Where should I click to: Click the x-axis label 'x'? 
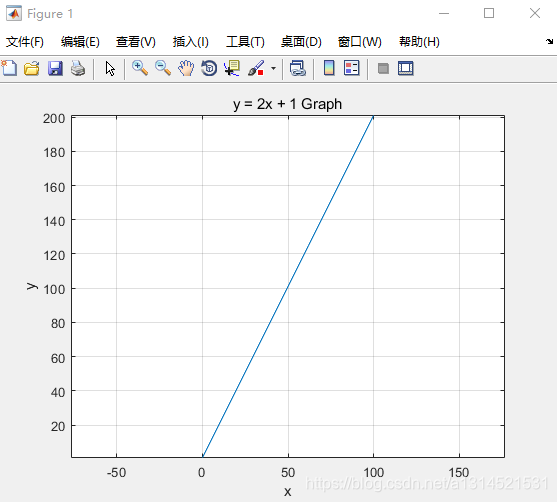(x=287, y=492)
